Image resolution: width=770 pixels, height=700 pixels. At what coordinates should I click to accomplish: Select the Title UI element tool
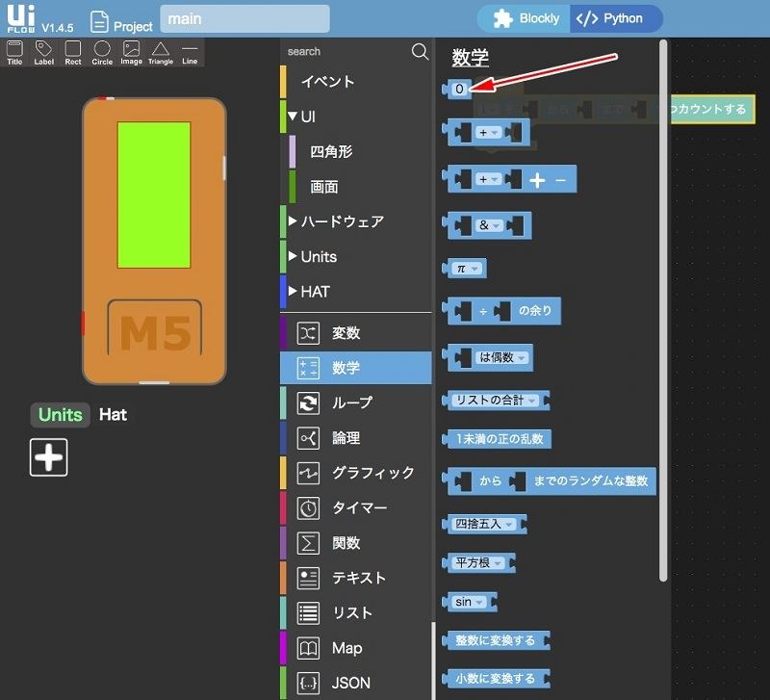pos(14,52)
